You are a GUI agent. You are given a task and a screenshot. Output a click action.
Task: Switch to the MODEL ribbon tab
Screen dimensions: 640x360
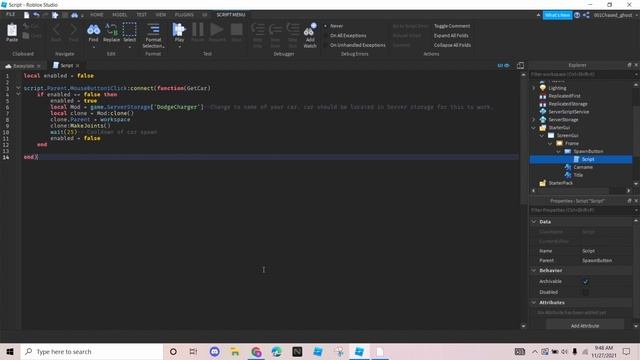(x=120, y=15)
